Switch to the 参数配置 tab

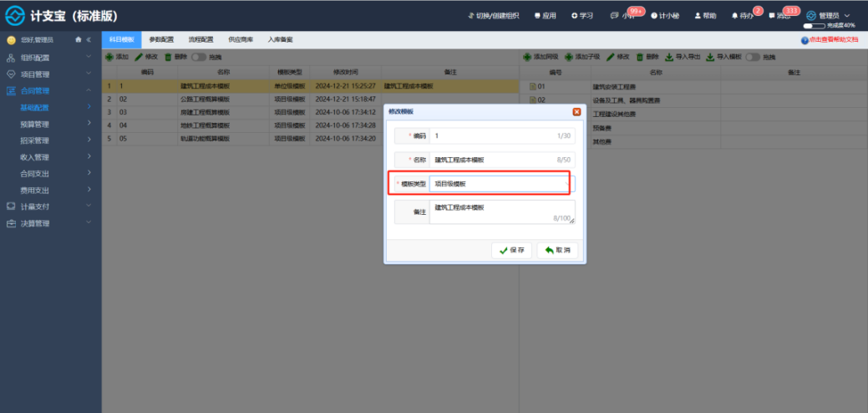(161, 40)
